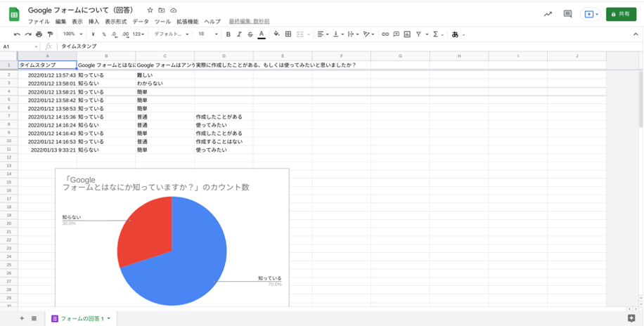Image resolution: width=644 pixels, height=326 pixels.
Task: Open the horizontal align dropdown
Action: point(323,34)
